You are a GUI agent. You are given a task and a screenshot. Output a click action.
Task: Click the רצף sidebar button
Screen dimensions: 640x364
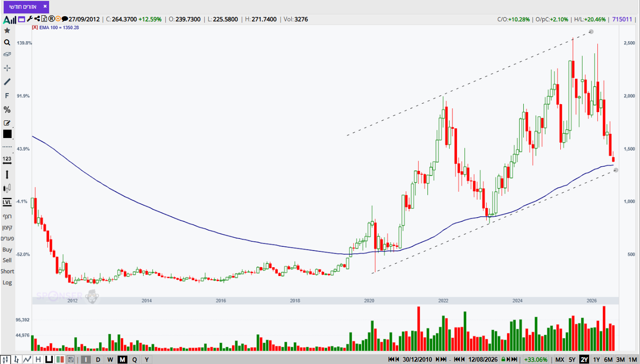click(x=7, y=216)
